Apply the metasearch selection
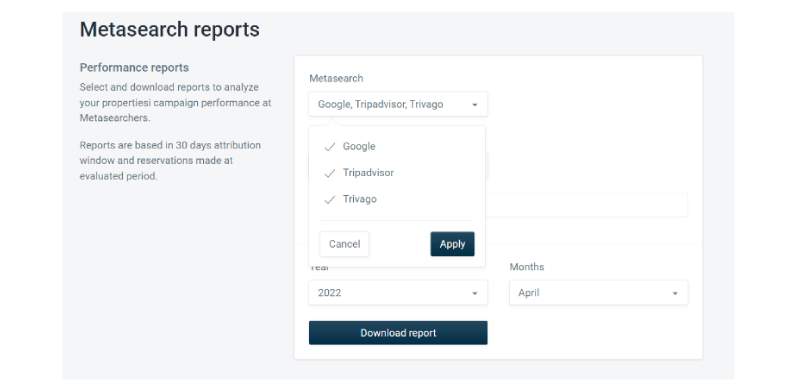The height and width of the screenshot is (389, 800). click(x=452, y=244)
